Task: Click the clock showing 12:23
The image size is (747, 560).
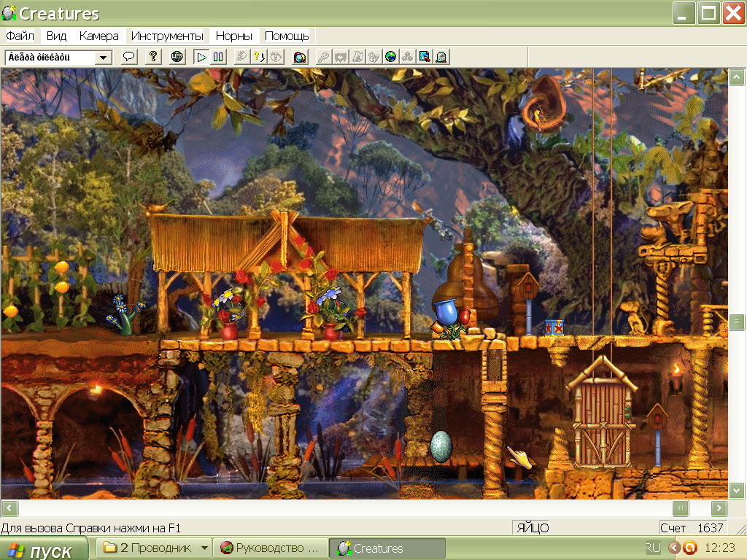Action: click(720, 548)
